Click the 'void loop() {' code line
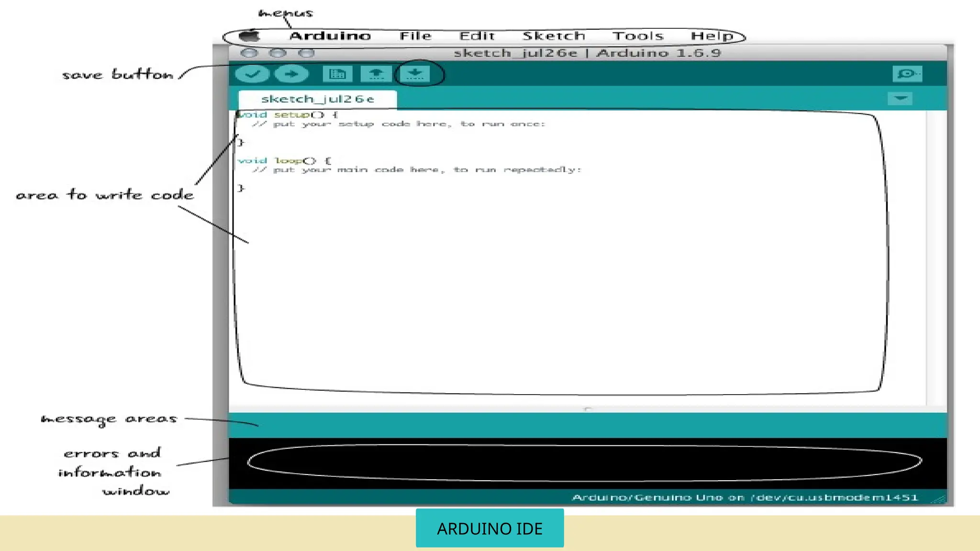The height and width of the screenshot is (551, 980). [284, 161]
